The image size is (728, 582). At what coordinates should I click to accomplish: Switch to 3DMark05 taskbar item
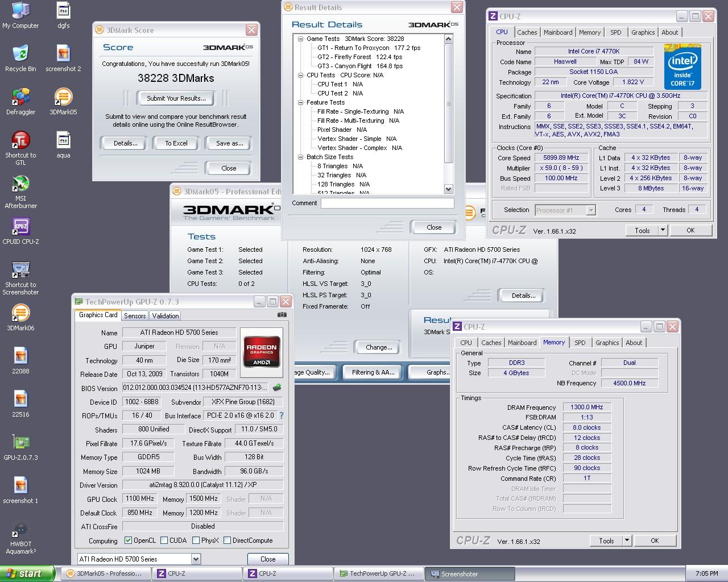(x=106, y=573)
